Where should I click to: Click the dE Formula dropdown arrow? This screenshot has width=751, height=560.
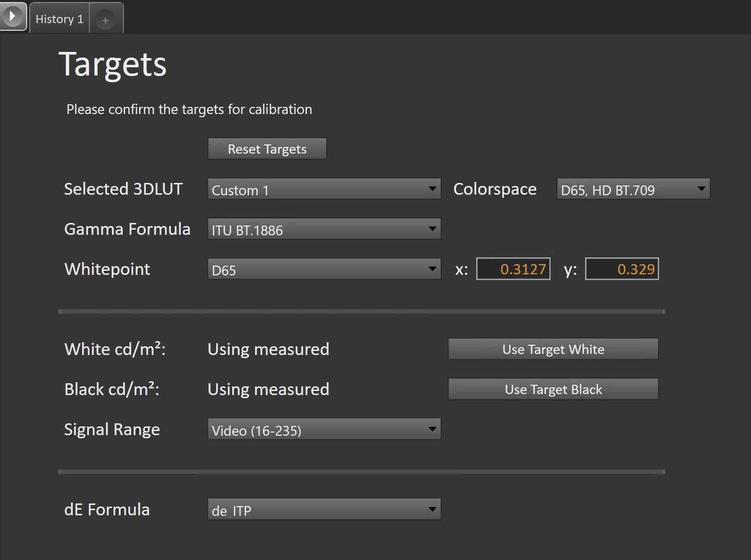click(433, 510)
